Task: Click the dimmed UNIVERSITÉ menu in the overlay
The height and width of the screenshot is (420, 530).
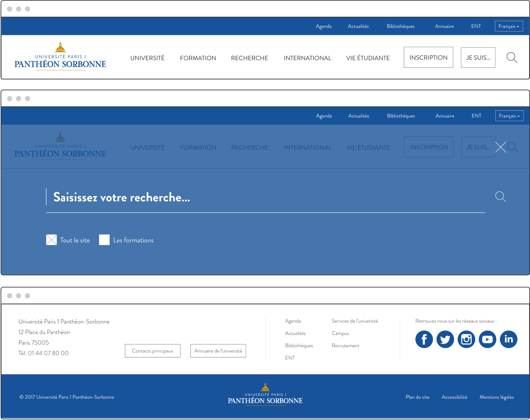Action: click(x=147, y=148)
